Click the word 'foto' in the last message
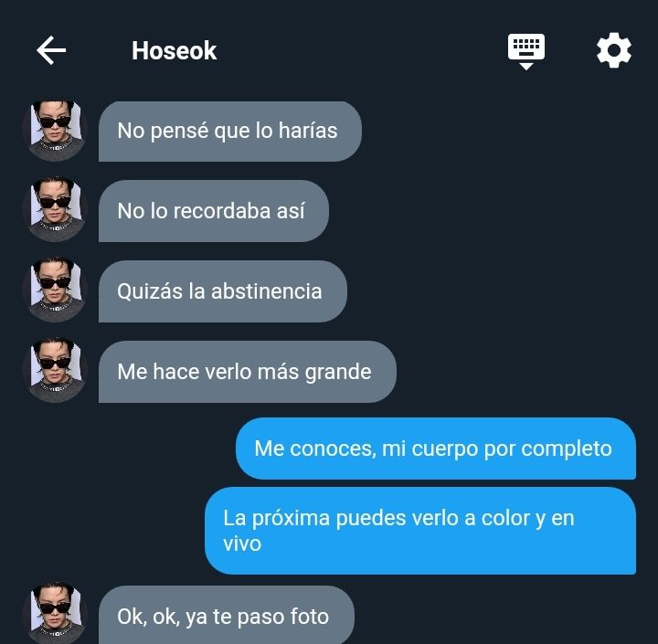Viewport: 658px width, 644px height. coord(310,617)
